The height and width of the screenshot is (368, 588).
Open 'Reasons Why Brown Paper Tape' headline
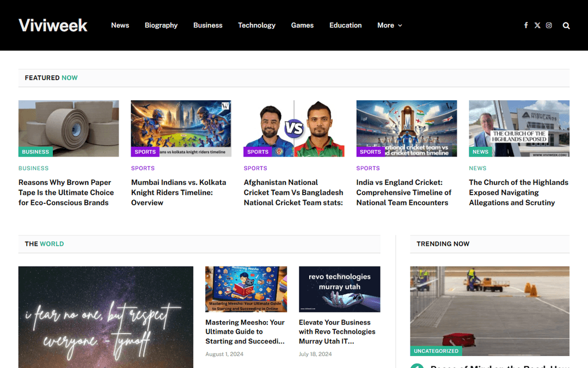[x=66, y=192]
